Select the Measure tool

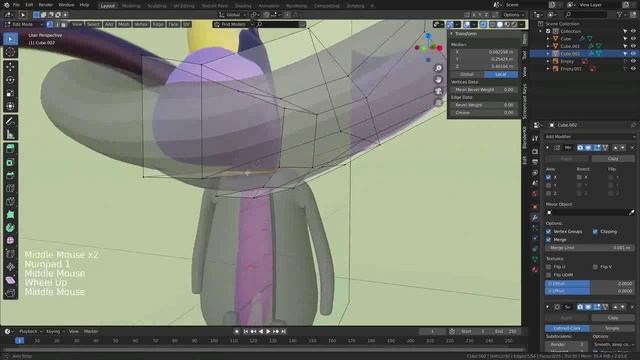10,134
